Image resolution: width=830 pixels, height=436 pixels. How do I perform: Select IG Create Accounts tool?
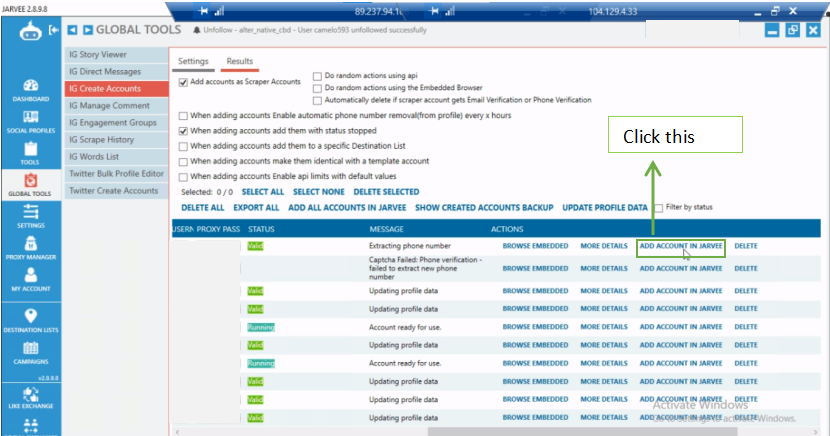tap(116, 88)
